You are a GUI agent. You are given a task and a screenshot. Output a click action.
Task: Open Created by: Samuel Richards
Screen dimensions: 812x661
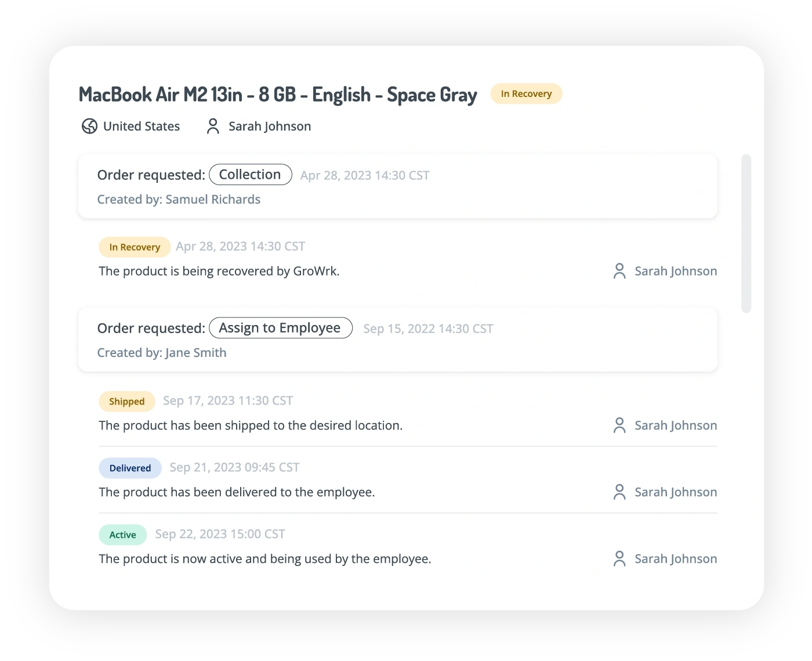[x=179, y=200]
